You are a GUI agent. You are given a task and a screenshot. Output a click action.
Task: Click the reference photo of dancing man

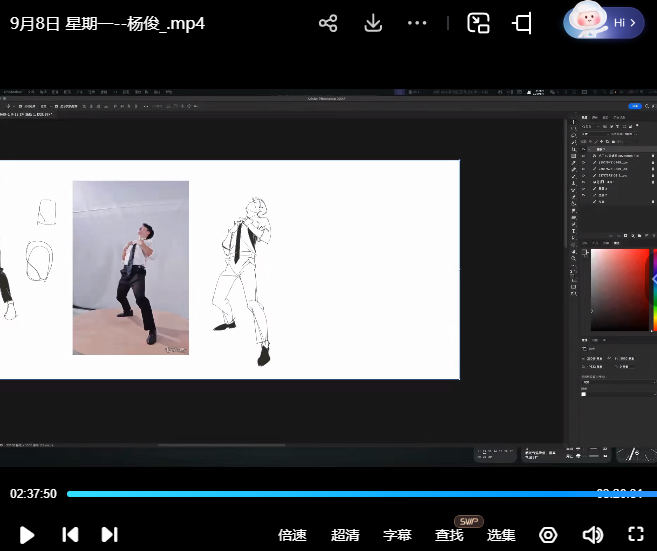click(x=130, y=267)
